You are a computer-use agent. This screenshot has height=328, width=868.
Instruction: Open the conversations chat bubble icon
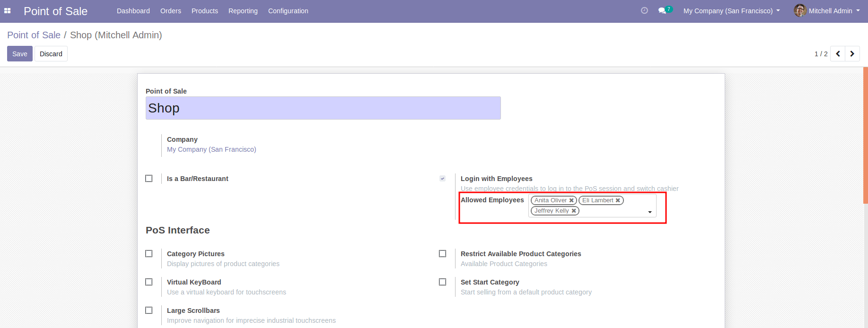(x=662, y=10)
